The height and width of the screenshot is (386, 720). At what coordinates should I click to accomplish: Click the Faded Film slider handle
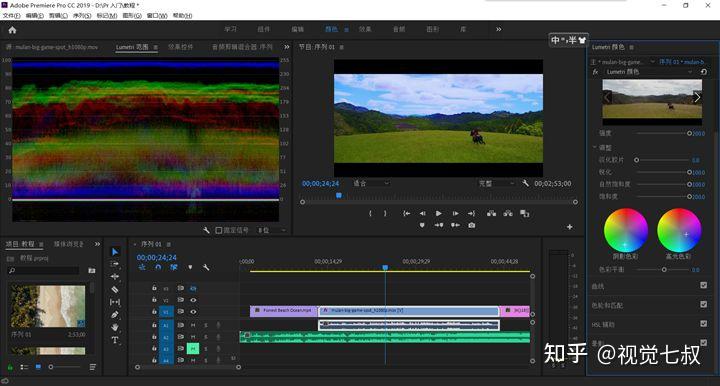(x=636, y=160)
